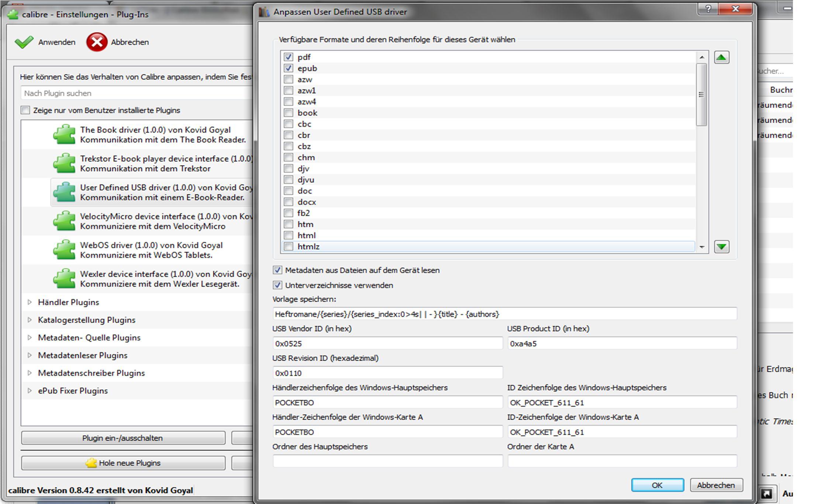This screenshot has width=835, height=504.
Task: Select Wexler device interface plugin icon
Action: 64,279
